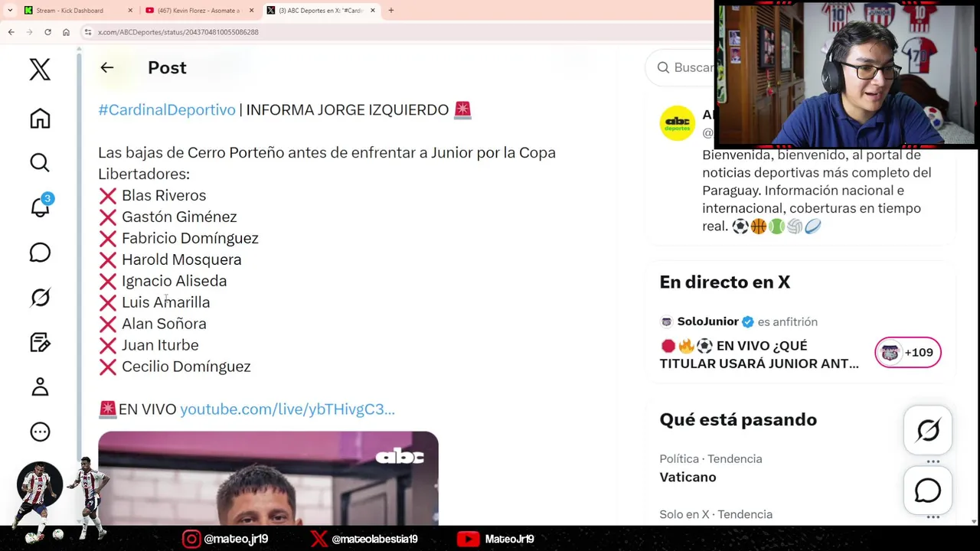980x551 pixels.
Task: Open floating chat bubble button
Action: click(928, 491)
